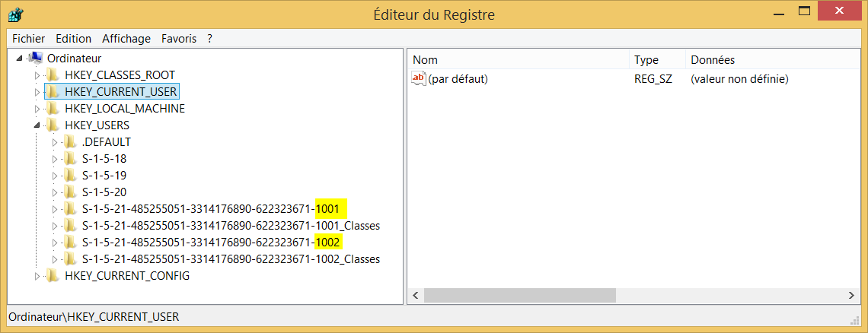Click the HKEY_CURRENT_CONFIG folder icon
868x333 pixels.
[x=53, y=275]
